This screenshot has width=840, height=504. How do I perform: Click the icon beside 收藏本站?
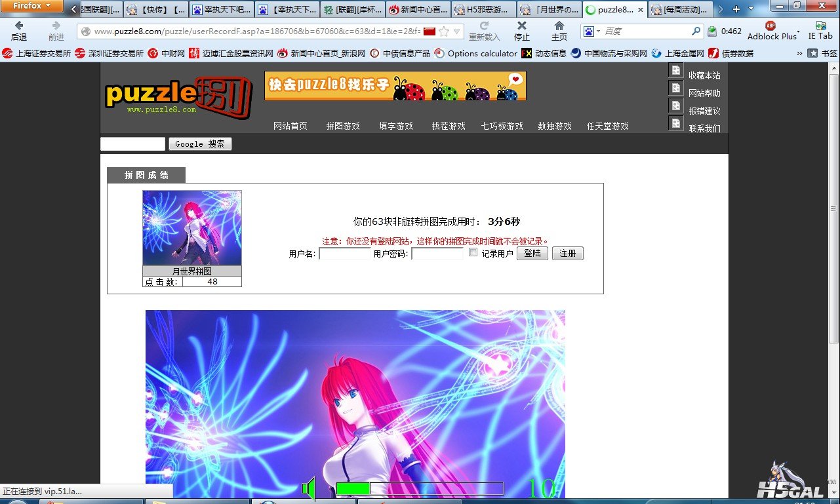coord(676,71)
